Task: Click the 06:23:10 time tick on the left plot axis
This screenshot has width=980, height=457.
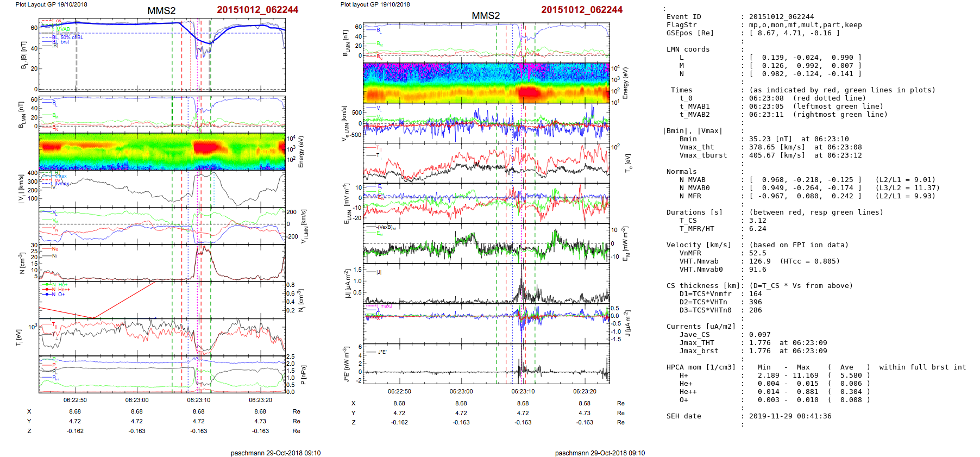Action: coord(199,400)
